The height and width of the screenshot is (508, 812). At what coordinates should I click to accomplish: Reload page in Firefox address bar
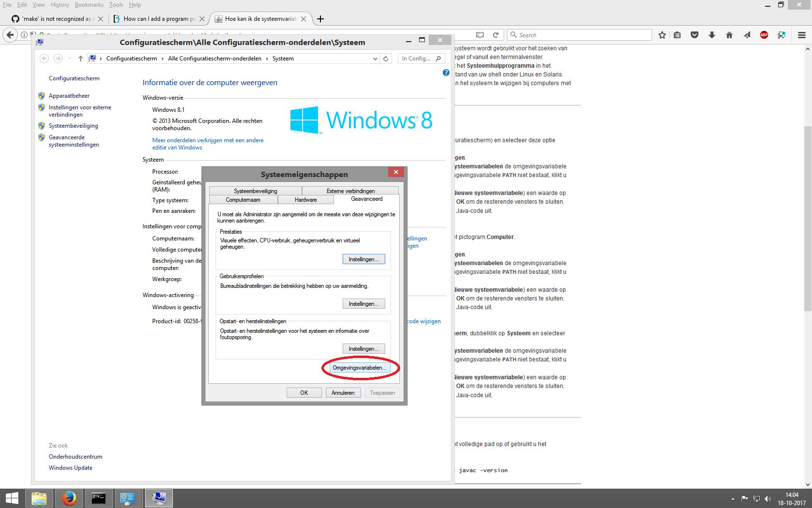pos(495,35)
